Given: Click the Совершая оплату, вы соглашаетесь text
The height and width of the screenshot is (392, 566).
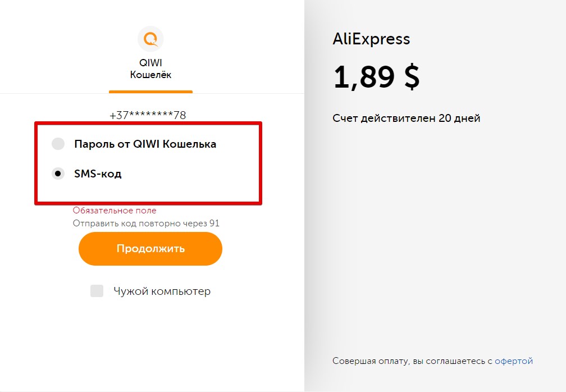Looking at the screenshot, I should coord(412,361).
